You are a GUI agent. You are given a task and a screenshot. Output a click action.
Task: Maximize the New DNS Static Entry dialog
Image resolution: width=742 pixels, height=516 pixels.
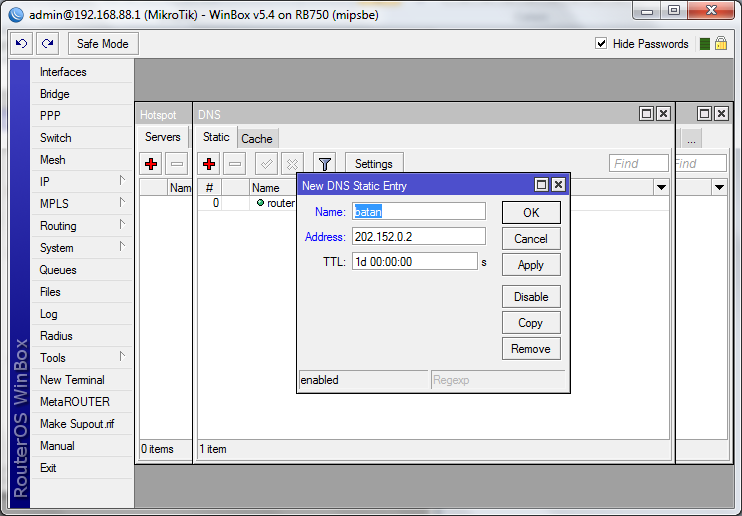click(541, 185)
